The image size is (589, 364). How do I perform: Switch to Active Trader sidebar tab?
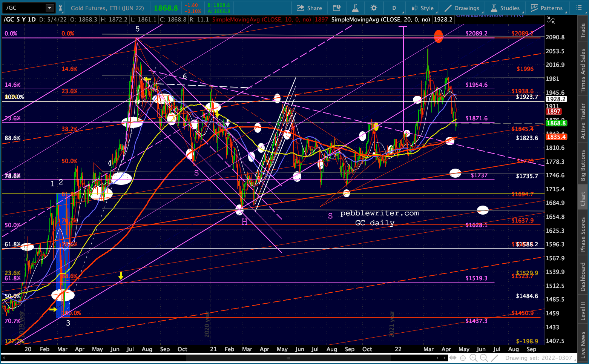coord(583,121)
